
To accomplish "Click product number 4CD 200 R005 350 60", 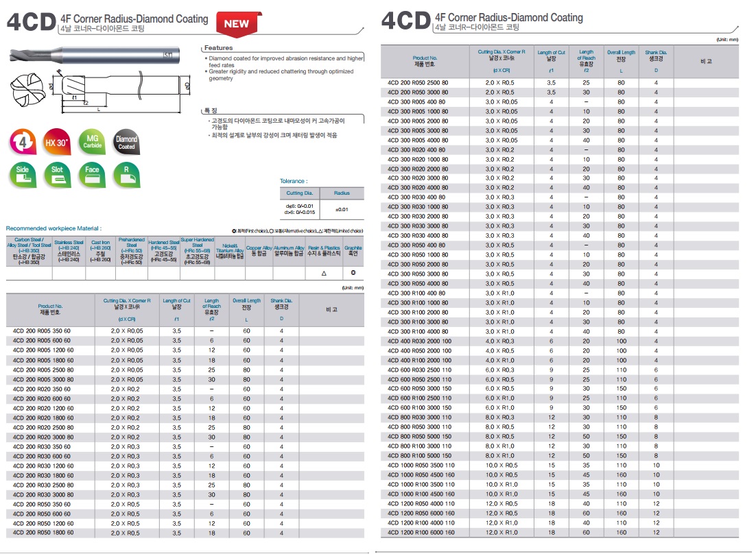I will [41, 331].
